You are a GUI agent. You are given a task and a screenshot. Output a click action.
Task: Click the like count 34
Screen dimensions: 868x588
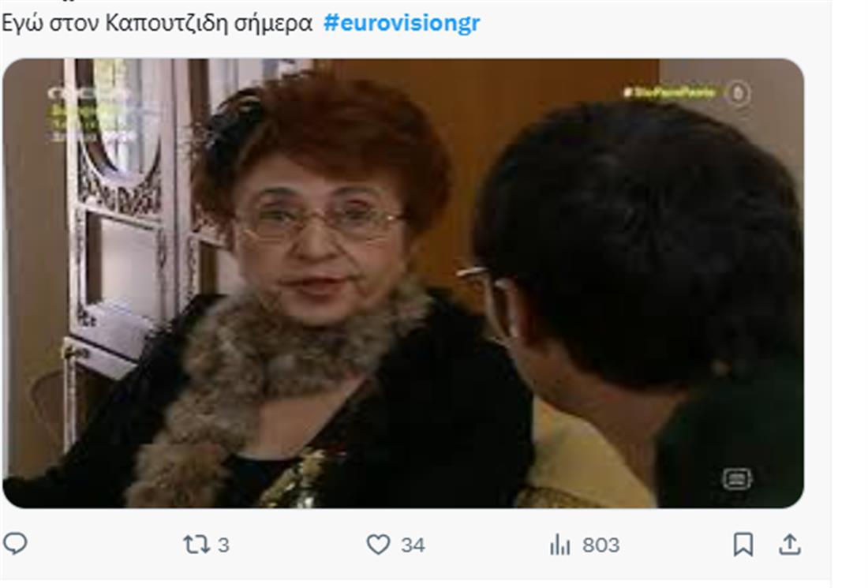[x=413, y=545]
